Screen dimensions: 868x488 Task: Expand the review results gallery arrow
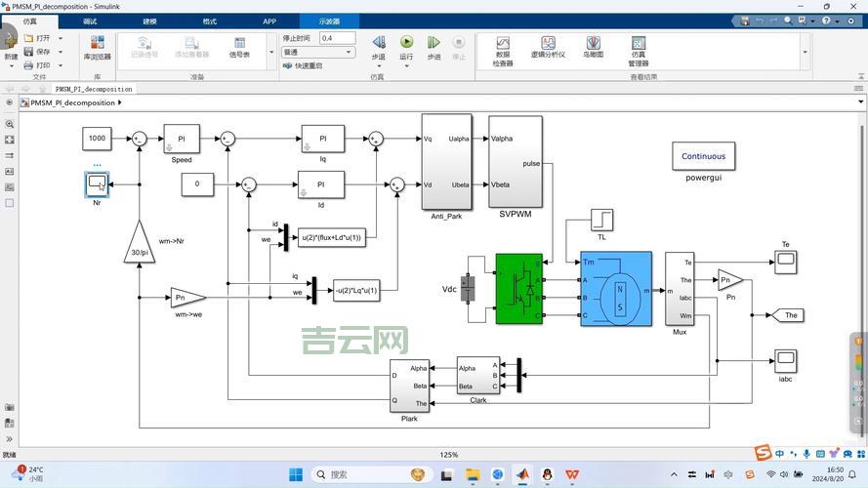pos(805,52)
